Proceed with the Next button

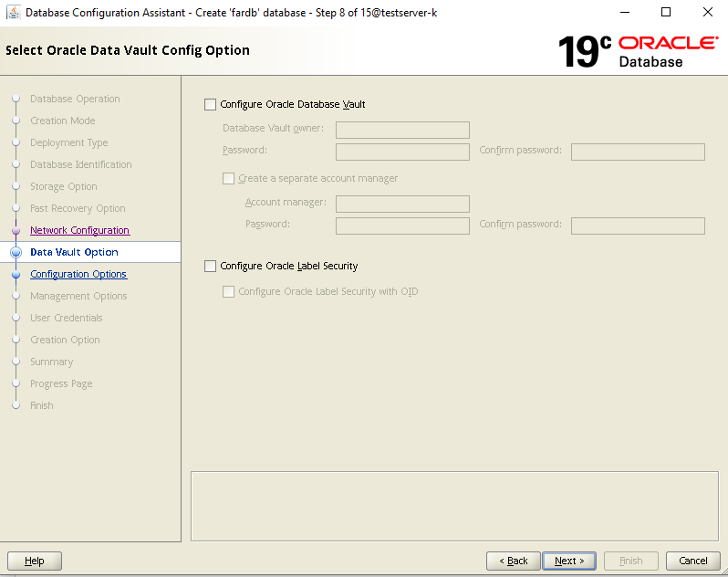pos(569,561)
